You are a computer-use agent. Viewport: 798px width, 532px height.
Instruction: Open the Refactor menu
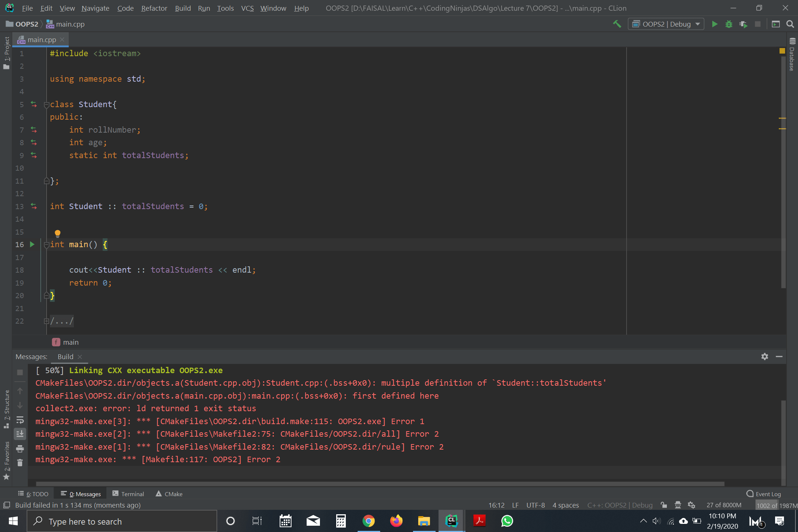coord(154,8)
